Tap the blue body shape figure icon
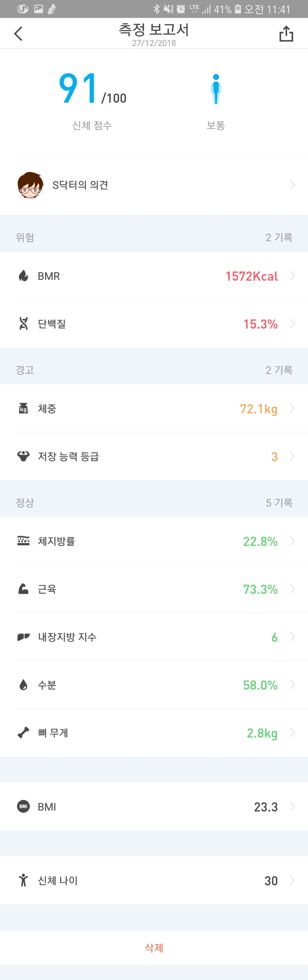This screenshot has height=980, width=308. pos(216,89)
